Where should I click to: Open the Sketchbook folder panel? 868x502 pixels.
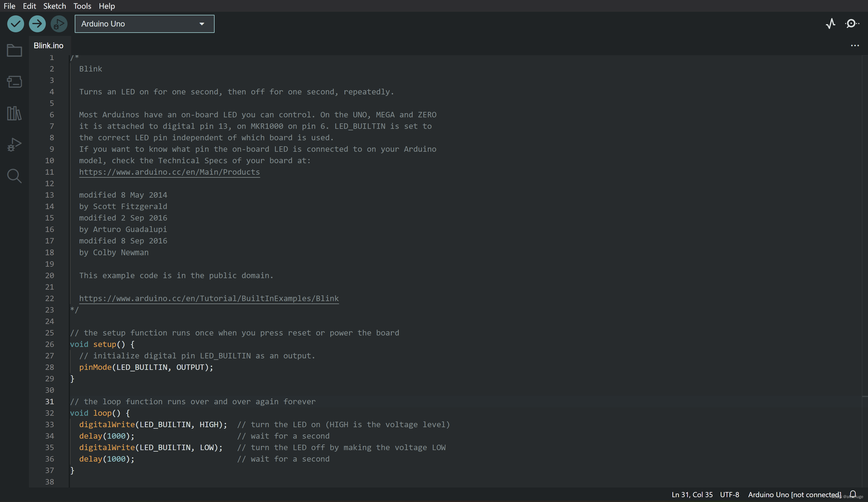tap(14, 51)
